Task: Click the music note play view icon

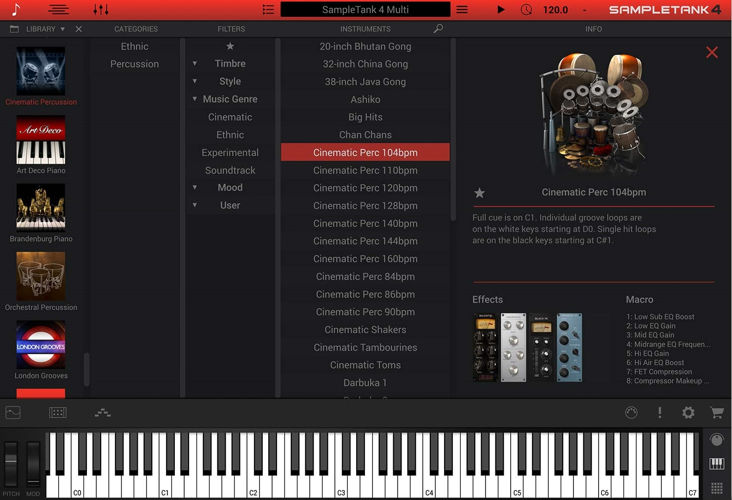Action: click(x=16, y=10)
